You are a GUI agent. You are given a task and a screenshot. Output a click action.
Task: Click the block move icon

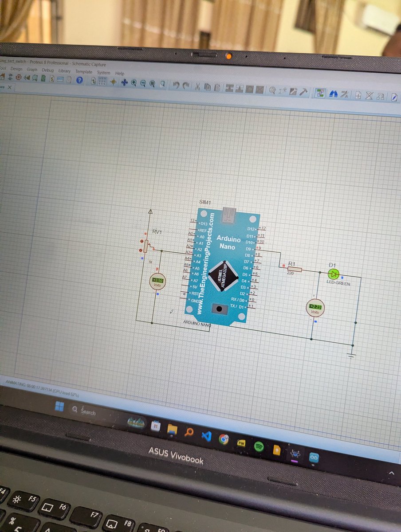coord(239,89)
